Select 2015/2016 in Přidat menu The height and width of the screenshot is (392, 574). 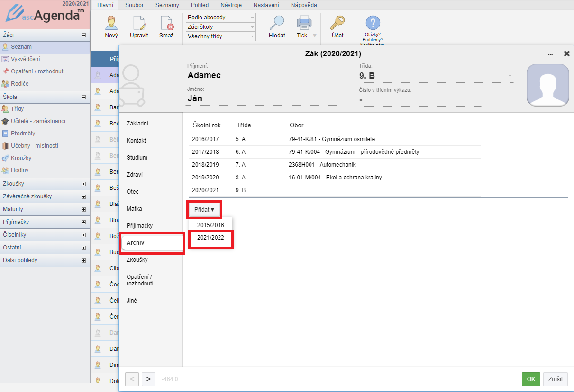(210, 225)
